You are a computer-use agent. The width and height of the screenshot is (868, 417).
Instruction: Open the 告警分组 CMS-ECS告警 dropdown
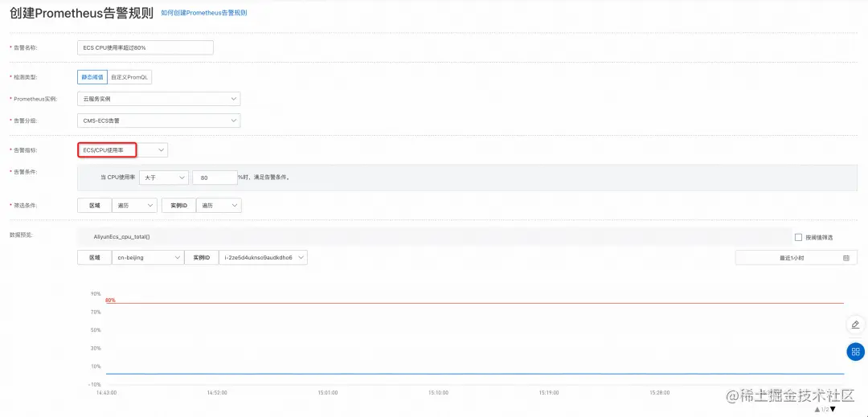159,121
